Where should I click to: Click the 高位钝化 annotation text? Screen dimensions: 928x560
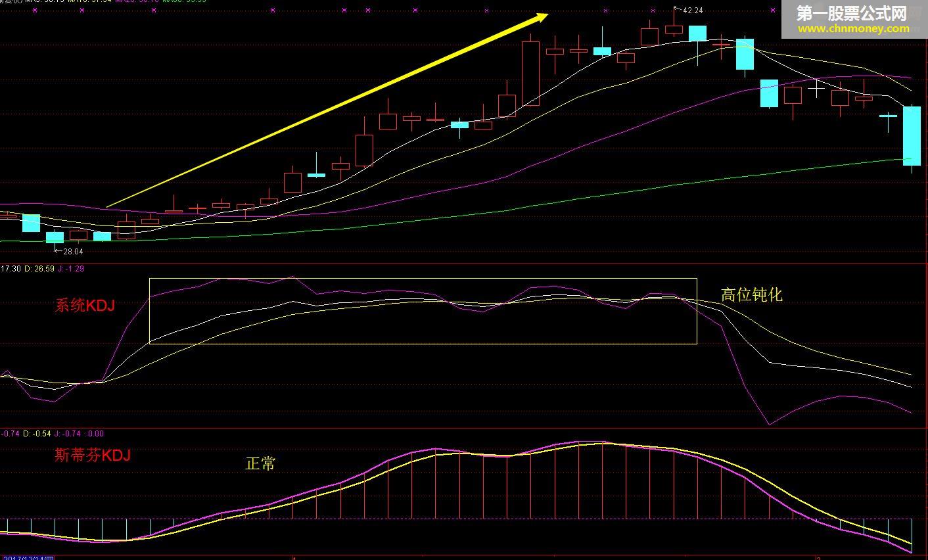click(x=752, y=294)
